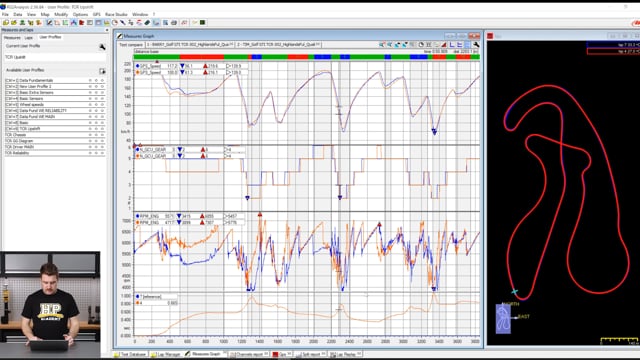640x360 pixels.
Task: Select the Test compare graph tab
Action: pyautogui.click(x=131, y=44)
